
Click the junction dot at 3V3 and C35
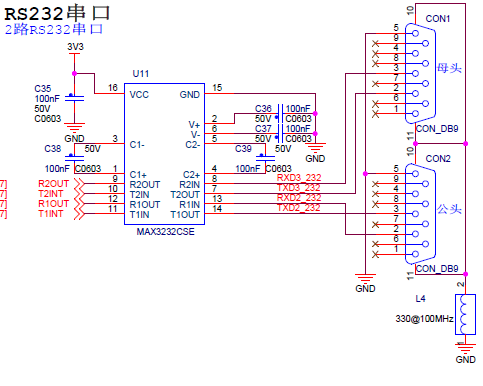click(x=74, y=73)
